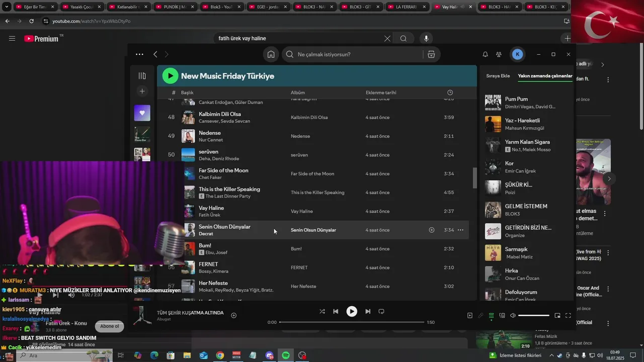644x362 pixels.
Task: Seek on Spotify track progress bar
Action: click(352, 322)
